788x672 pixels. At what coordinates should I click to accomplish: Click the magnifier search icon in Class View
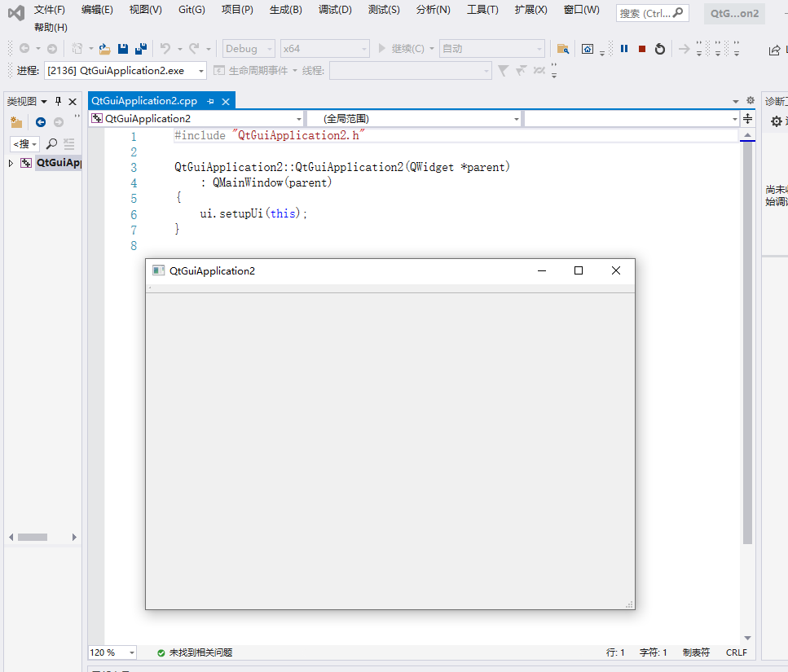coord(51,144)
